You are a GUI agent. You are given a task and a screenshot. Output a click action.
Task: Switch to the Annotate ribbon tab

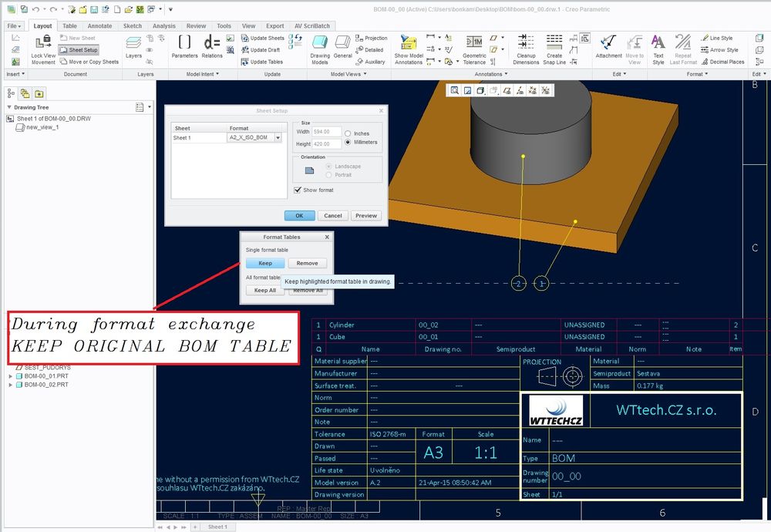(99, 26)
